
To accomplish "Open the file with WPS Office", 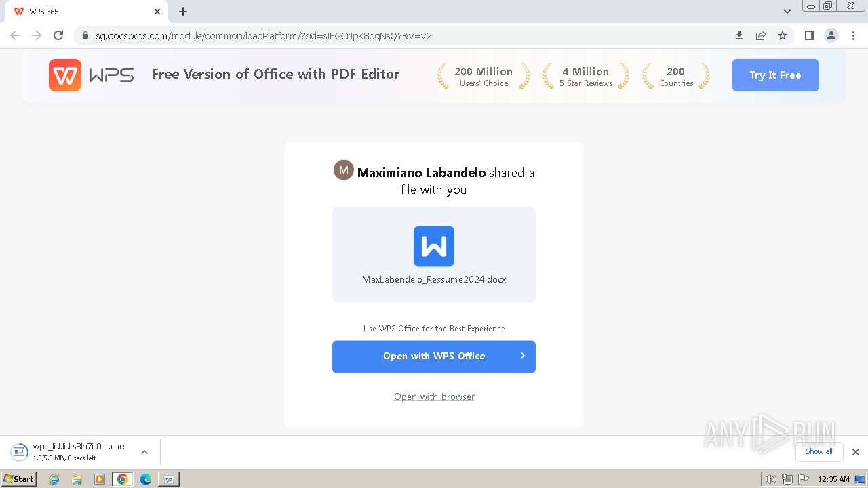I will [x=434, y=357].
